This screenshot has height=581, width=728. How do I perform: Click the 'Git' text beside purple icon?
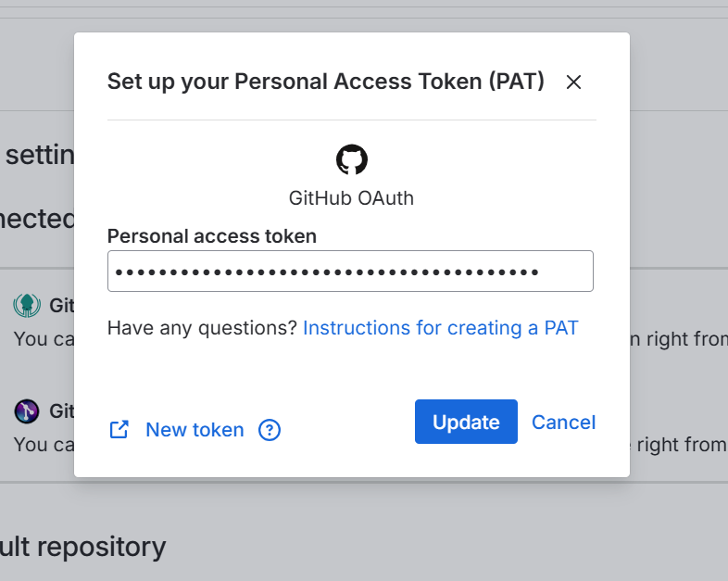pos(61,410)
